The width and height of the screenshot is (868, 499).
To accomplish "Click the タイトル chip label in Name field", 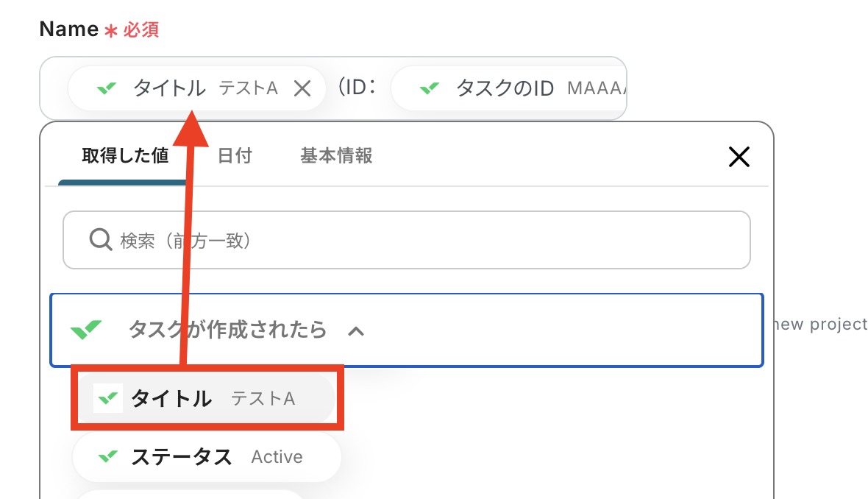I will tap(169, 89).
